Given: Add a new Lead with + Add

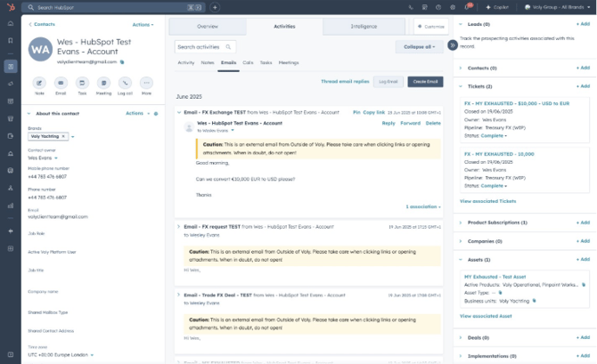Looking at the screenshot, I should tap(583, 24).
